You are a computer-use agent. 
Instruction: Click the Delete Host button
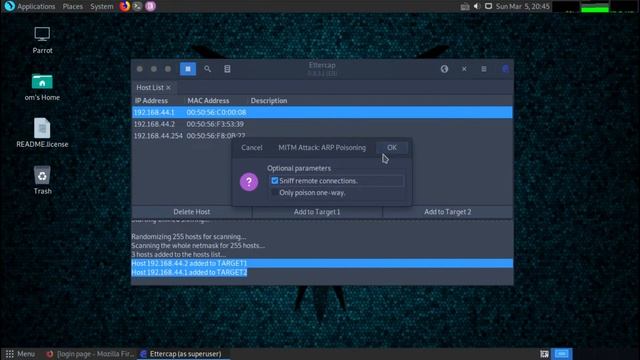[x=191, y=211]
